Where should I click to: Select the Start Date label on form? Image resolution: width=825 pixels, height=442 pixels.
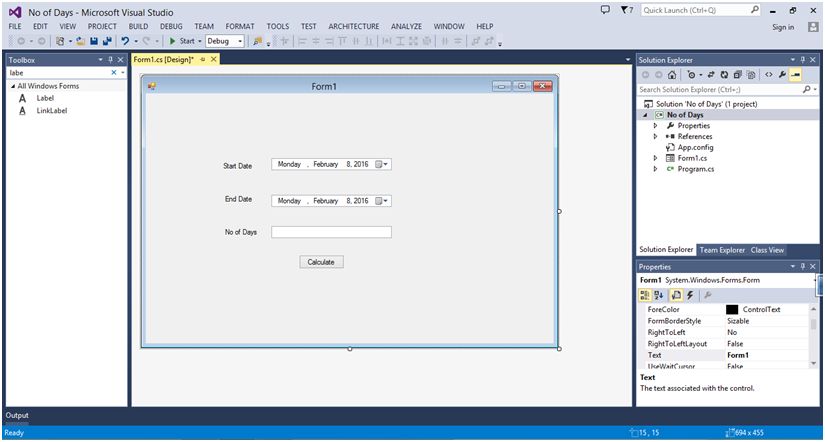[237, 166]
